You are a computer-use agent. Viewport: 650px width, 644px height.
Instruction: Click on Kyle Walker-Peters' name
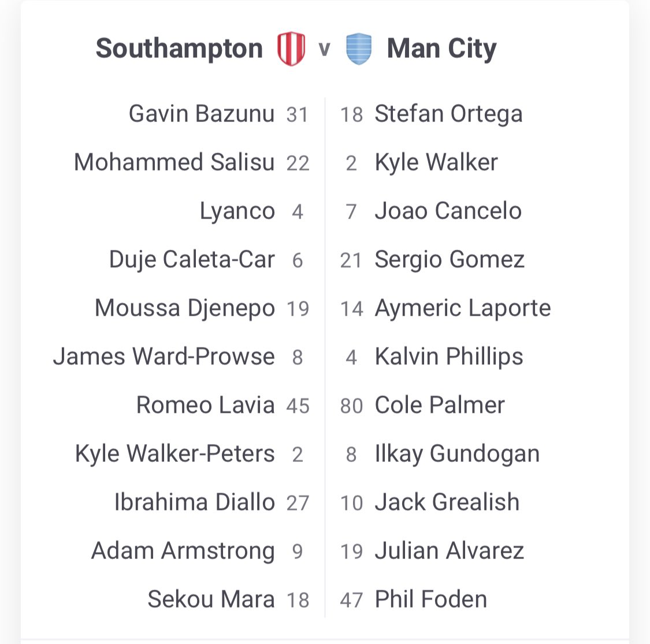pyautogui.click(x=175, y=454)
